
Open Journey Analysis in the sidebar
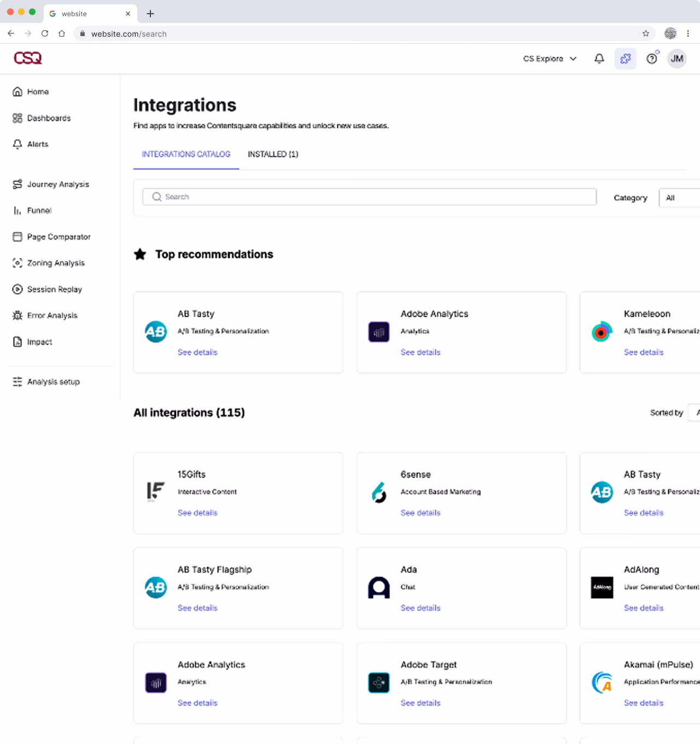tap(51, 184)
